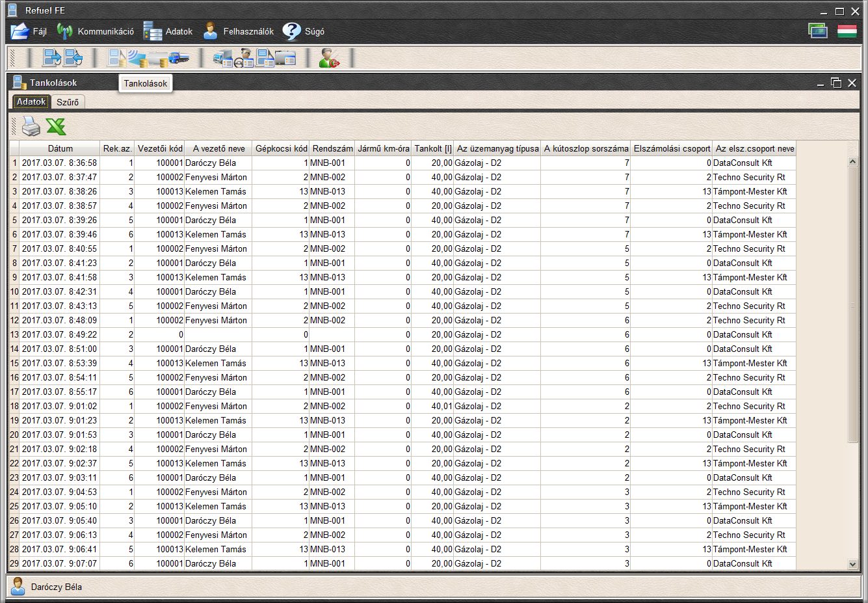Click A kútoszlop sorszáma column header
The image size is (868, 603).
click(586, 148)
